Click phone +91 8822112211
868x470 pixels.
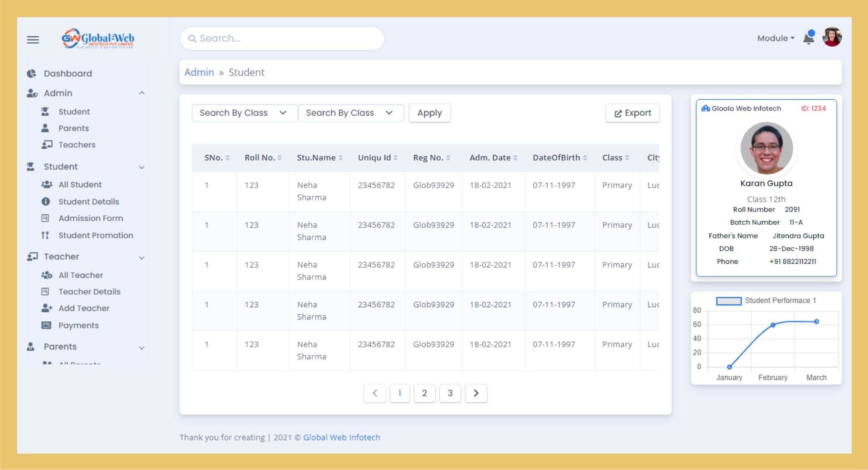point(792,262)
